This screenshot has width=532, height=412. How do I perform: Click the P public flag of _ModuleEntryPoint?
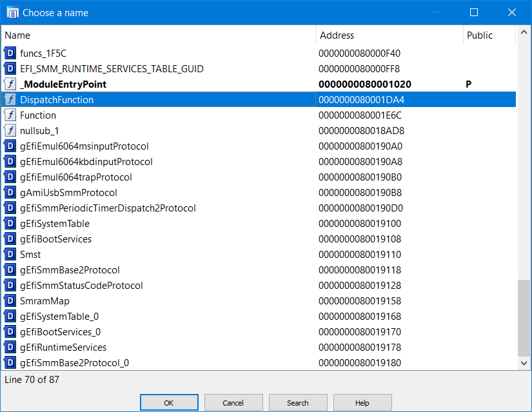click(469, 84)
